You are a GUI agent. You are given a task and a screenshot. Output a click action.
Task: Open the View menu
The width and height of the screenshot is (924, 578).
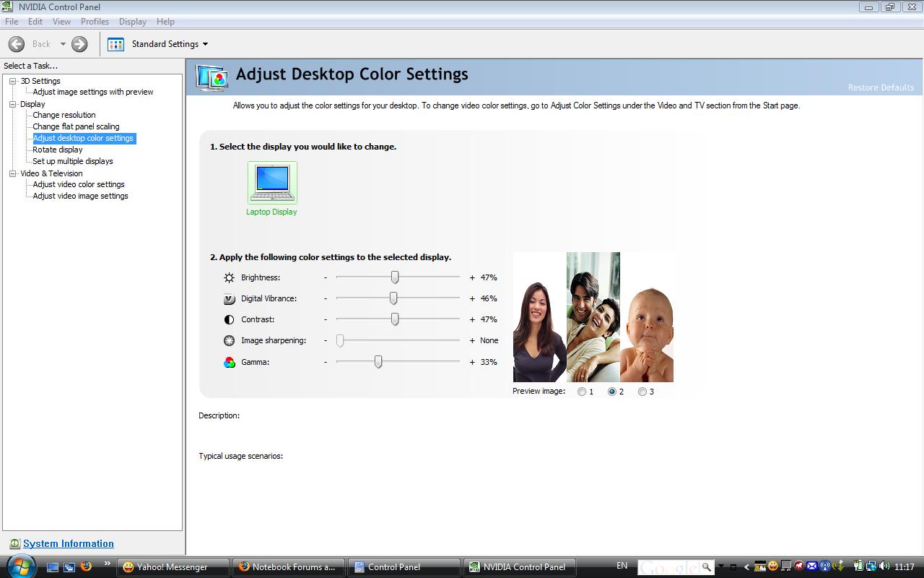click(61, 22)
